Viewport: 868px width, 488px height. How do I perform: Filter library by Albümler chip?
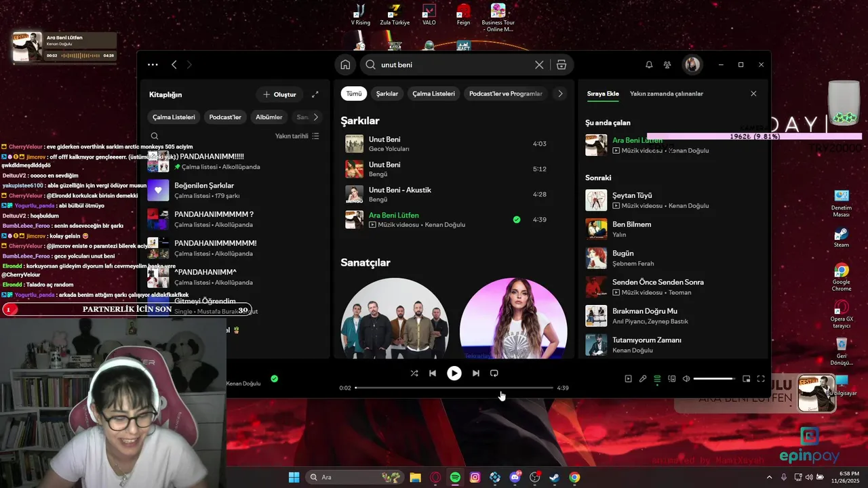pyautogui.click(x=269, y=117)
